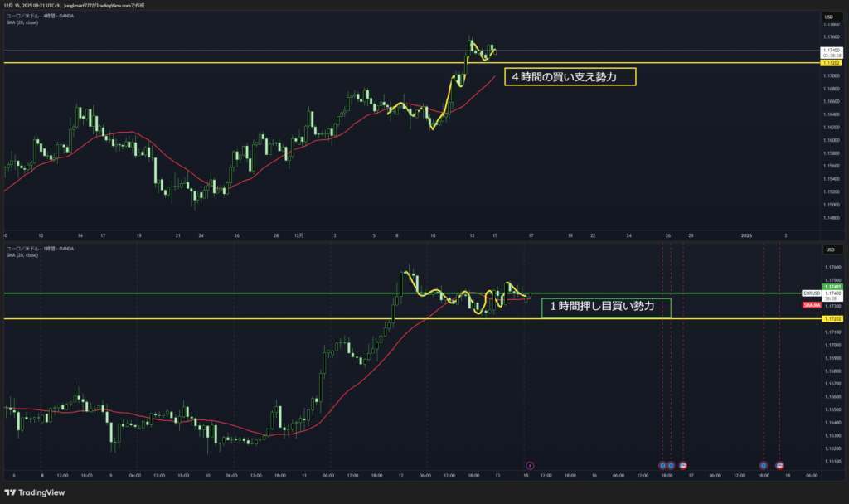Open USD currency selector on 1-hour chart

coord(827,250)
